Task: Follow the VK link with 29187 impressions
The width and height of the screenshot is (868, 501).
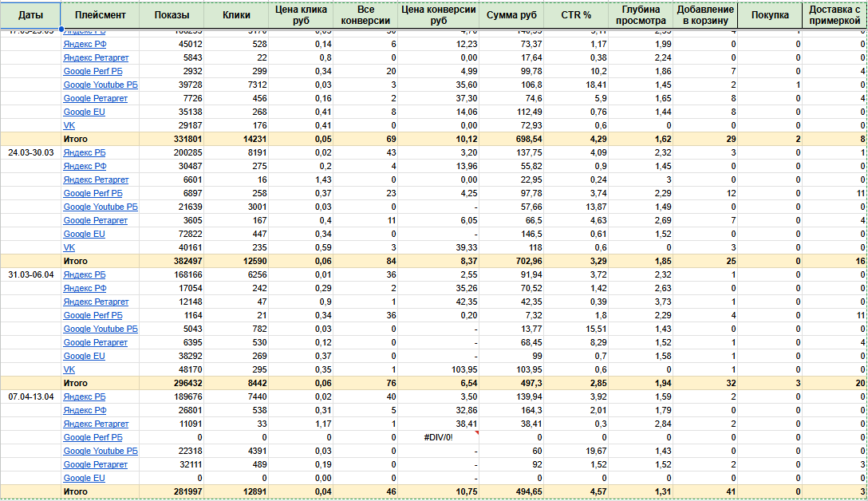Action: (69, 126)
